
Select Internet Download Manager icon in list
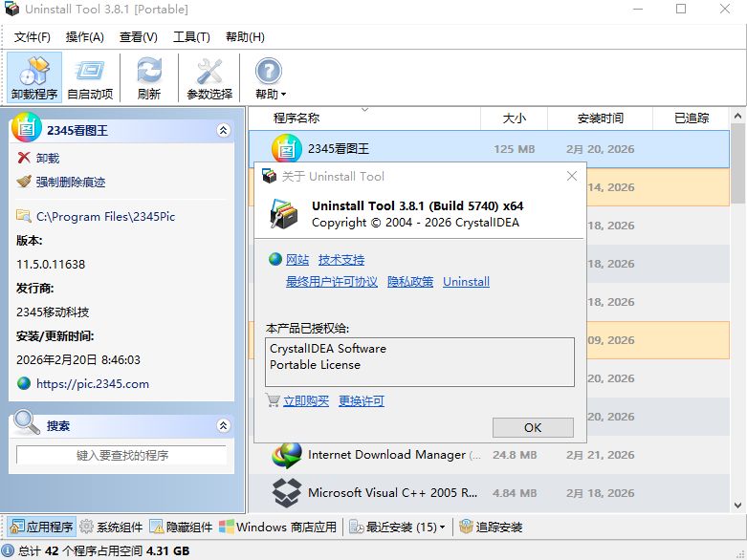[286, 455]
